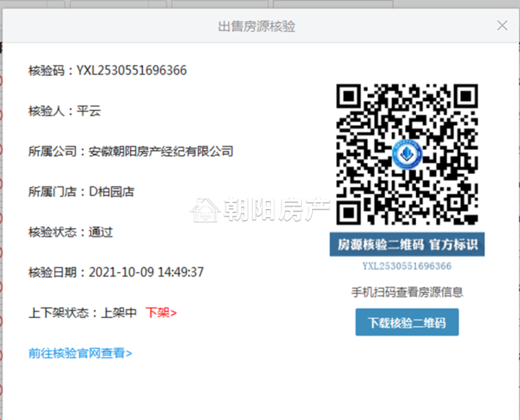
Task: Click the store name D柏园店
Action: point(111,192)
